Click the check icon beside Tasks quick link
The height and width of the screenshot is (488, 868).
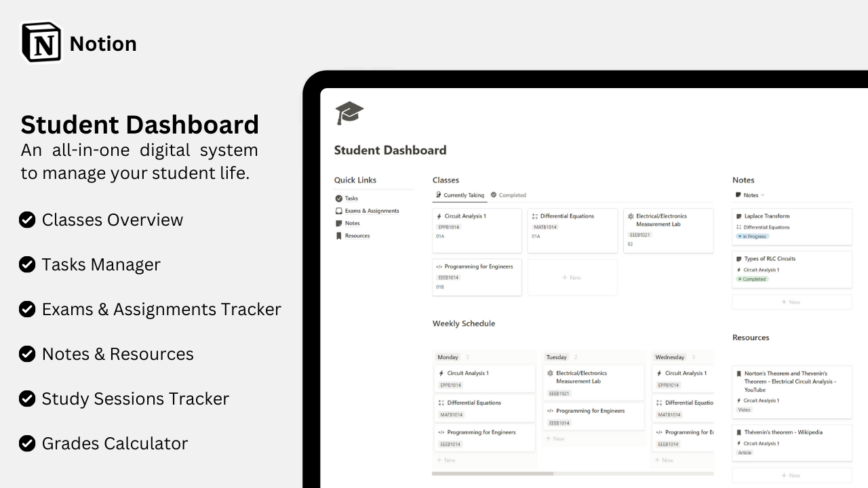point(339,199)
